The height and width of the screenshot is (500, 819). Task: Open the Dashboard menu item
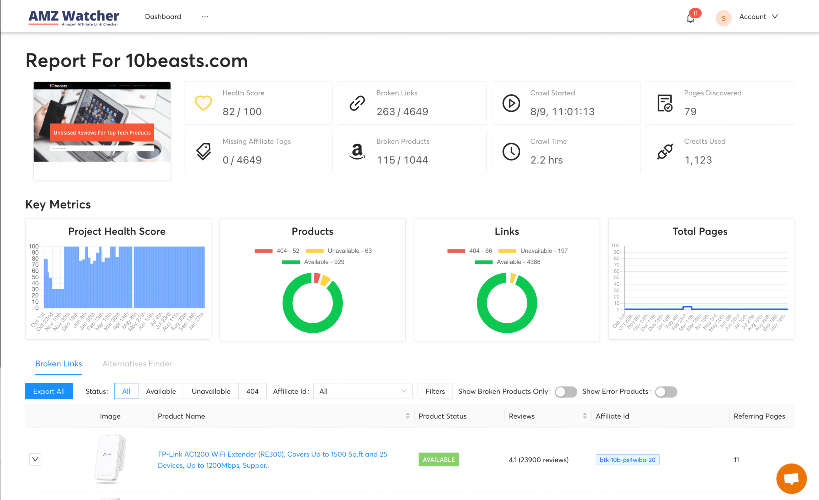coord(163,17)
